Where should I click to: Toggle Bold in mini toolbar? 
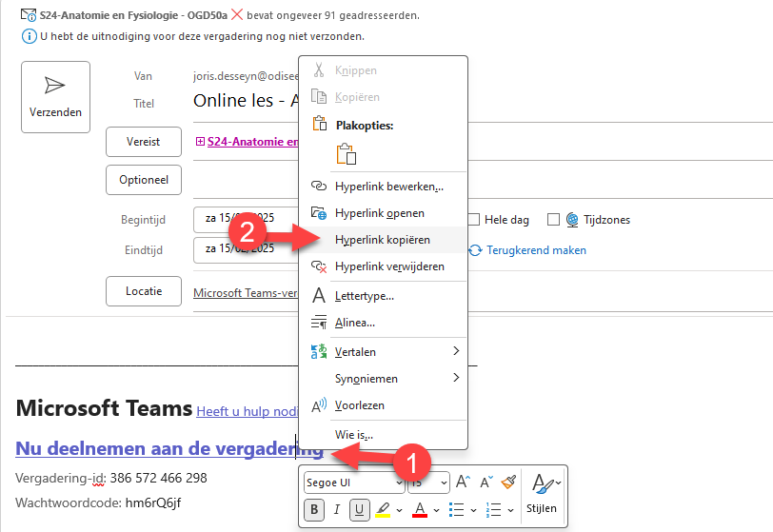pyautogui.click(x=314, y=510)
